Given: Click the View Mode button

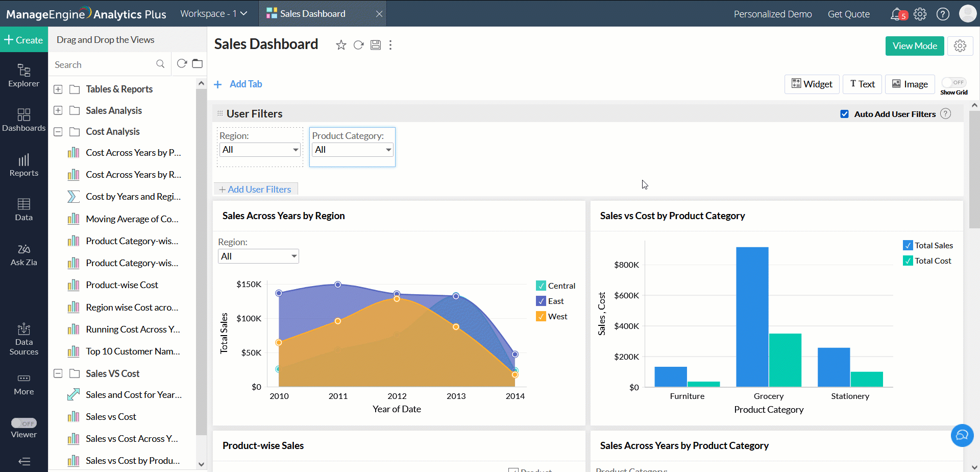Looking at the screenshot, I should tap(914, 46).
